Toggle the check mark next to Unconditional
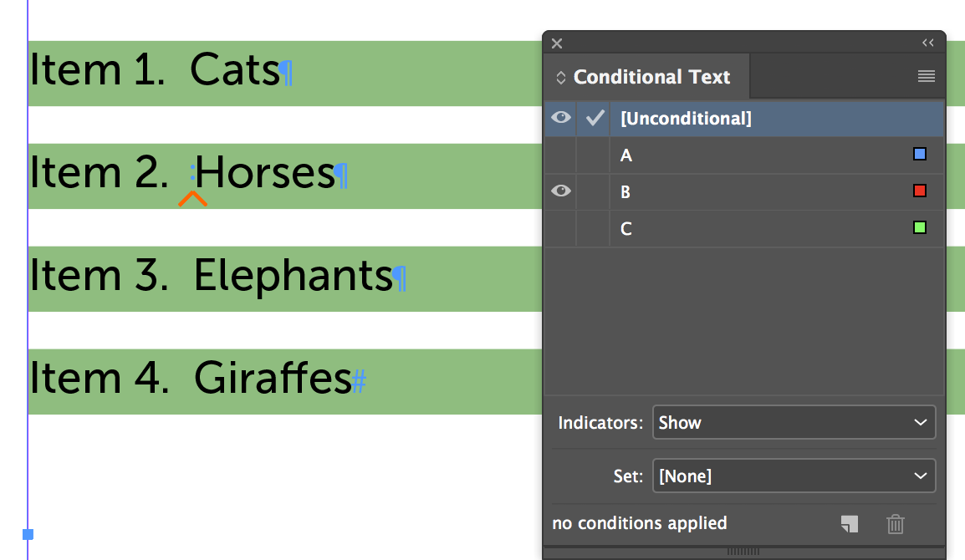This screenshot has height=560, width=965. [595, 118]
